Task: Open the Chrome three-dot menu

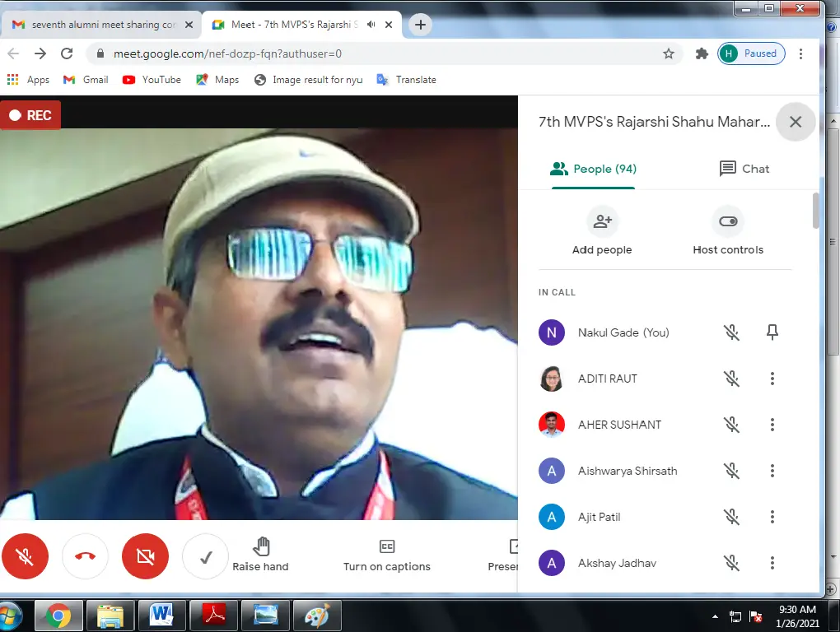Action: click(x=801, y=53)
